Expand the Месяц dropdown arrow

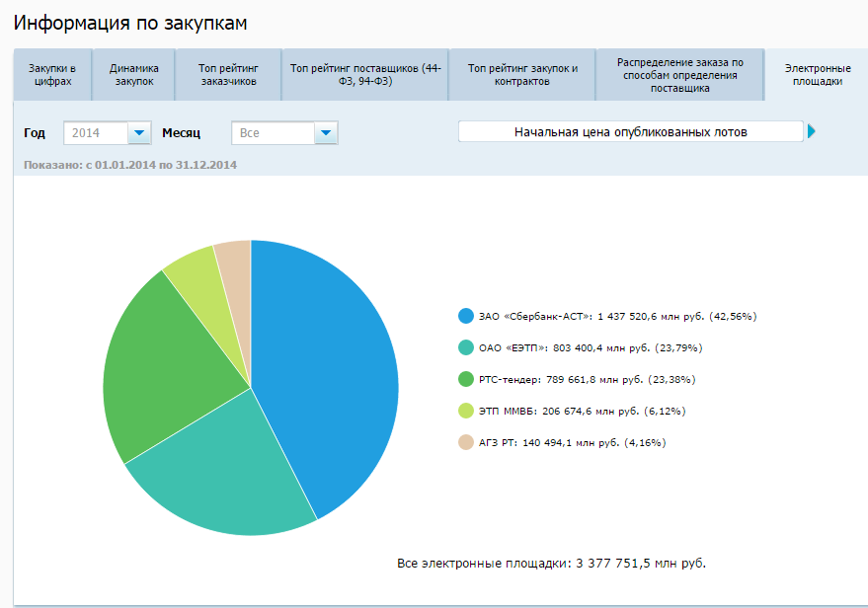pyautogui.click(x=326, y=133)
